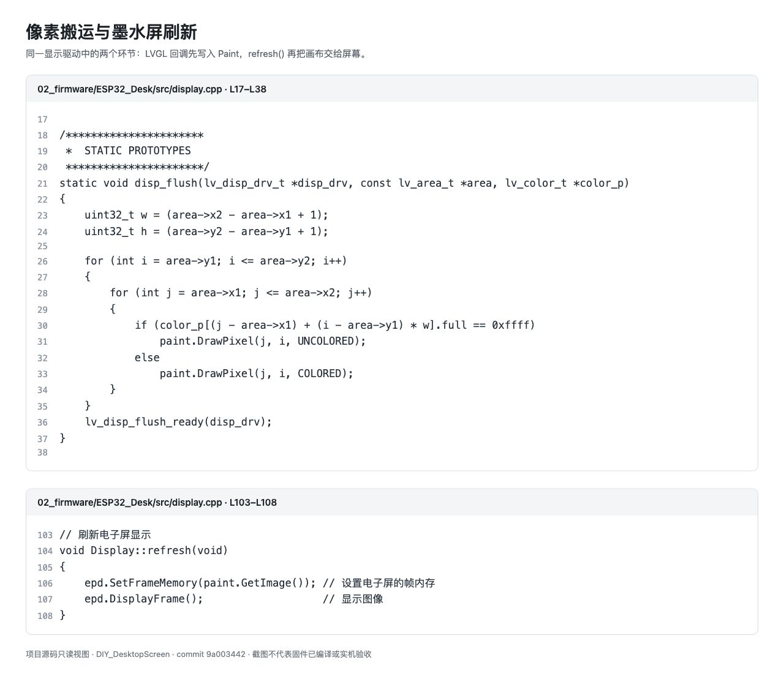Click the epd.SetFrameMemory(paint.GetImage()) call
The width and height of the screenshot is (784, 679).
pyautogui.click(x=200, y=583)
